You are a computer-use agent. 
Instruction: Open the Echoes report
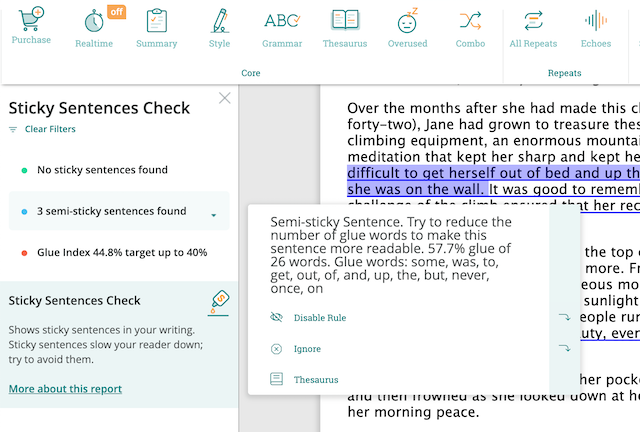point(596,20)
